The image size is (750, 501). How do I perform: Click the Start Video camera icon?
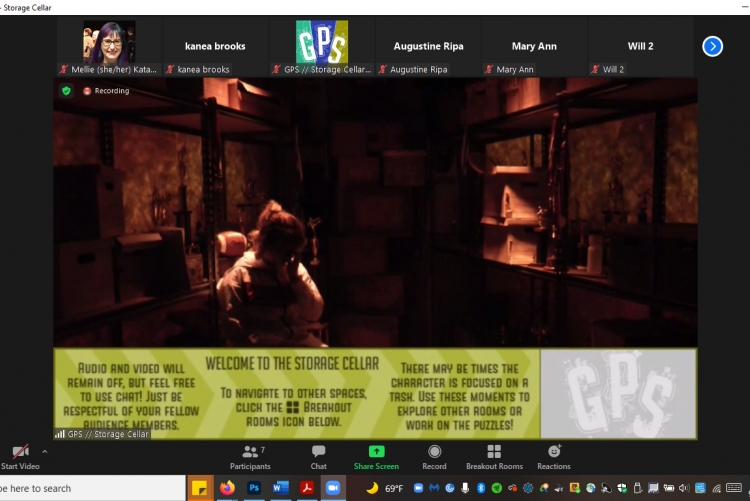[19, 452]
